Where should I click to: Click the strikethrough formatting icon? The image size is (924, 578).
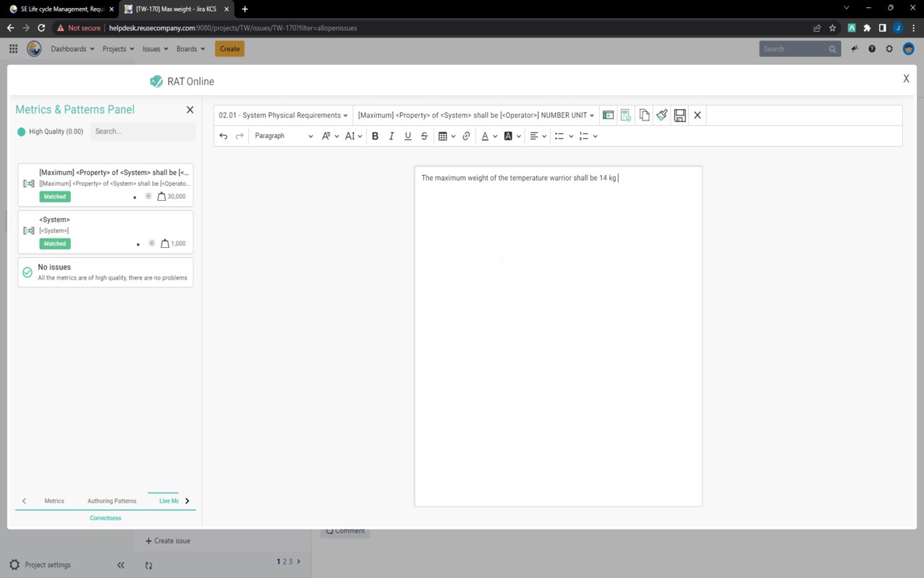tap(424, 136)
